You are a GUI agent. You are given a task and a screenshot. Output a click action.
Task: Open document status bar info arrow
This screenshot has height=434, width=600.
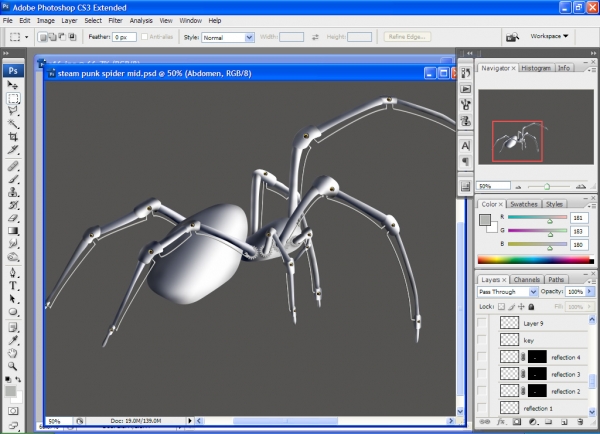[189, 421]
